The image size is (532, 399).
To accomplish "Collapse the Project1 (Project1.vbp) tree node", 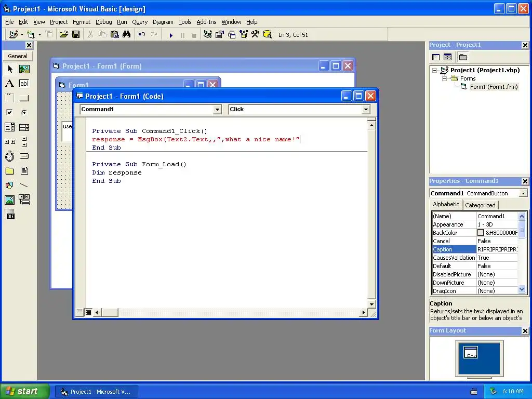I will (435, 70).
